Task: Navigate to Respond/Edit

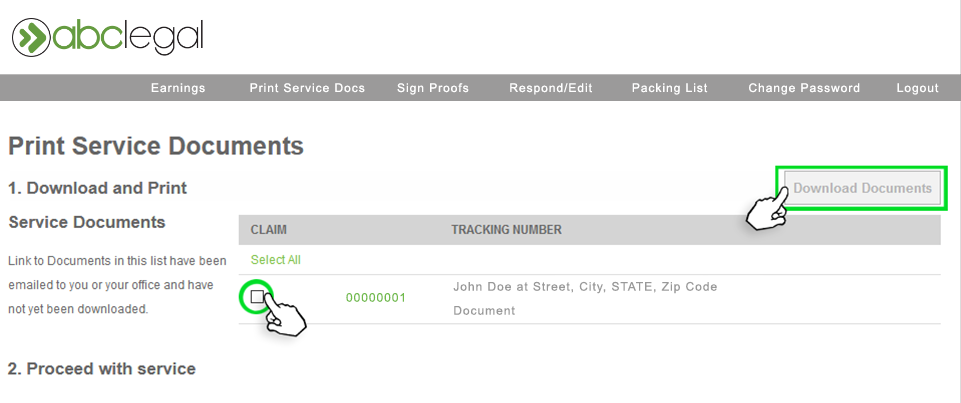Action: (551, 88)
